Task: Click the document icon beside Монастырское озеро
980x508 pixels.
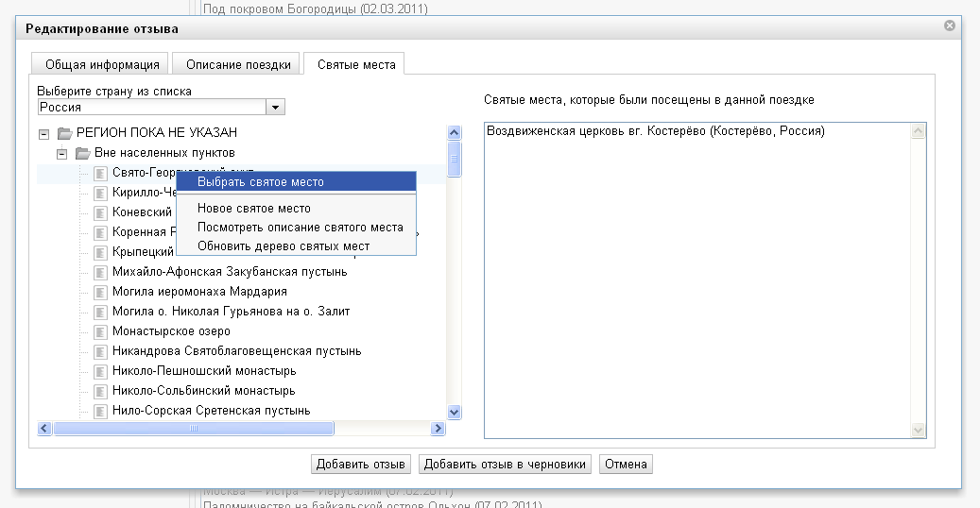Action: click(x=101, y=331)
